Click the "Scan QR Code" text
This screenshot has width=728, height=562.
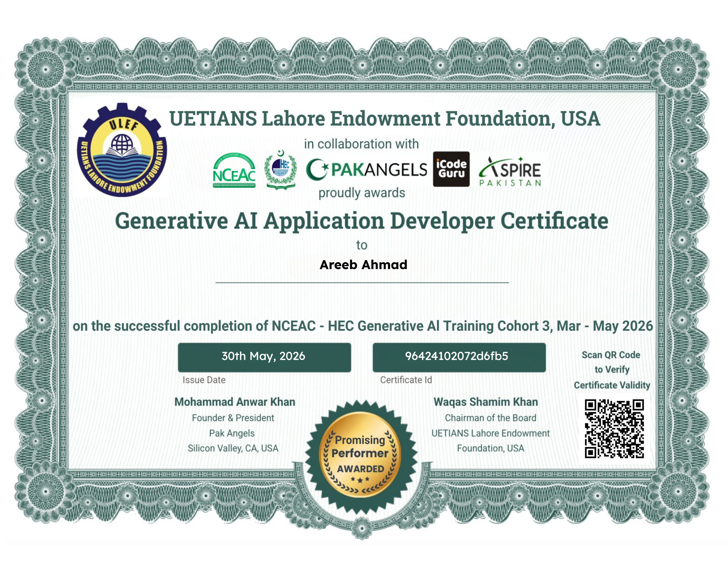click(611, 355)
